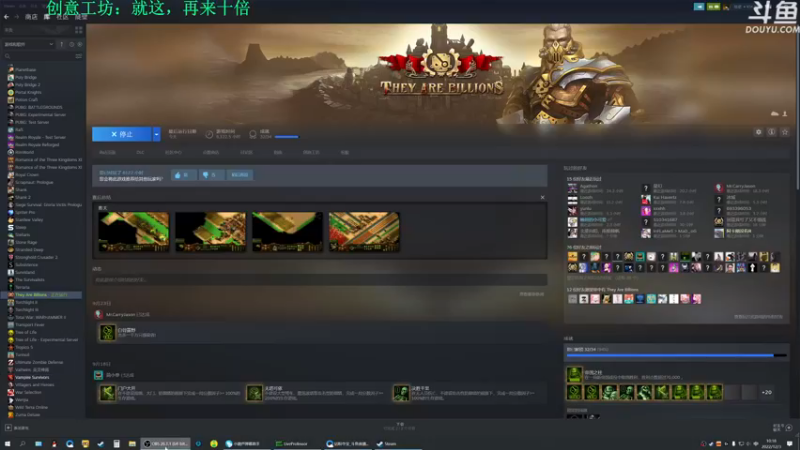Viewport: 800px width, 450px height.
Task: Select Poly Bridge 2 in the game list
Action: (x=28, y=85)
